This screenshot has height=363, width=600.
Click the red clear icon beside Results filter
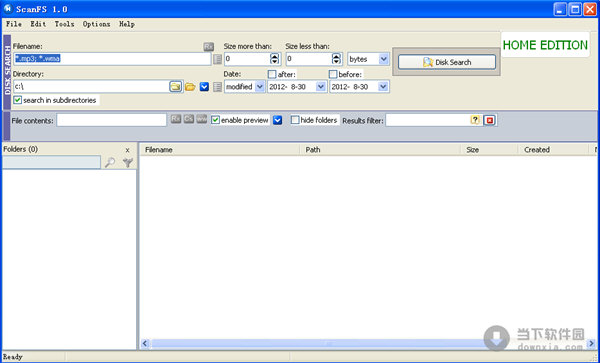point(489,120)
